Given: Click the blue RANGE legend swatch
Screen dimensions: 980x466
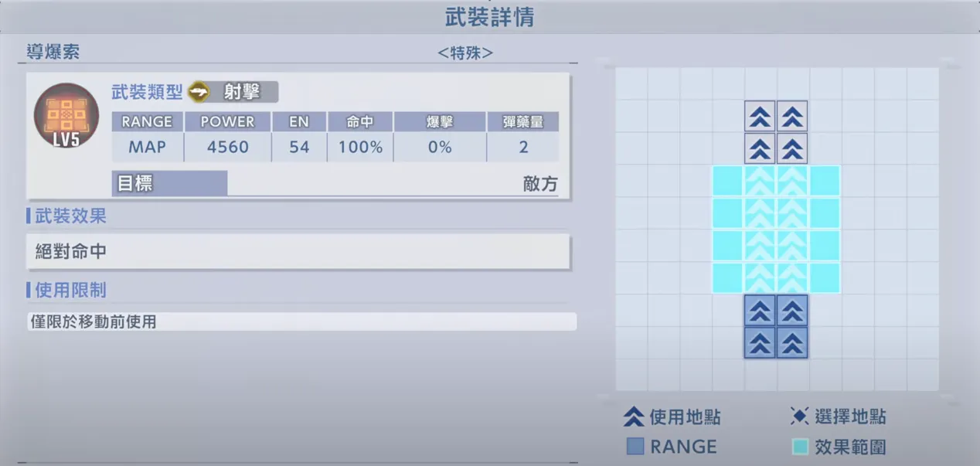Looking at the screenshot, I should (635, 447).
